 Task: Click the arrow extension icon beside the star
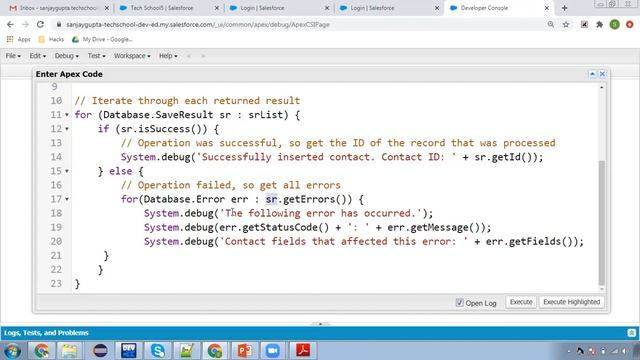[584, 24]
